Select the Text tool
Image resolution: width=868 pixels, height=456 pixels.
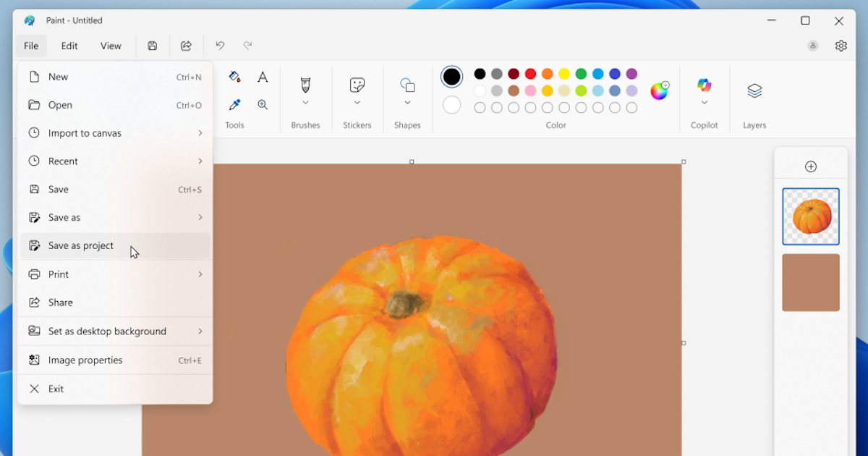point(263,77)
